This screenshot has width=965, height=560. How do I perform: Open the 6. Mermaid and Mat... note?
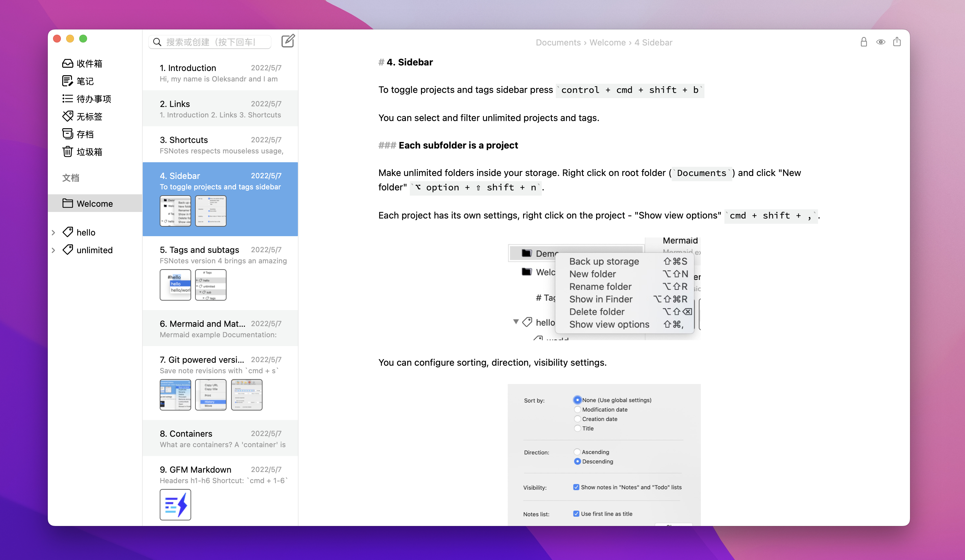pyautogui.click(x=220, y=328)
